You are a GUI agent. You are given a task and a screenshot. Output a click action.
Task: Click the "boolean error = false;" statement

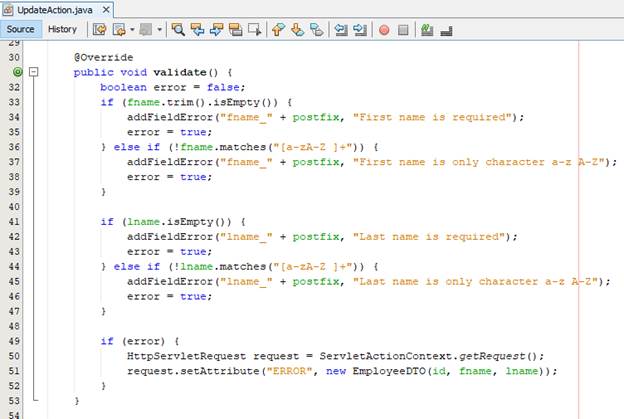[x=173, y=87]
